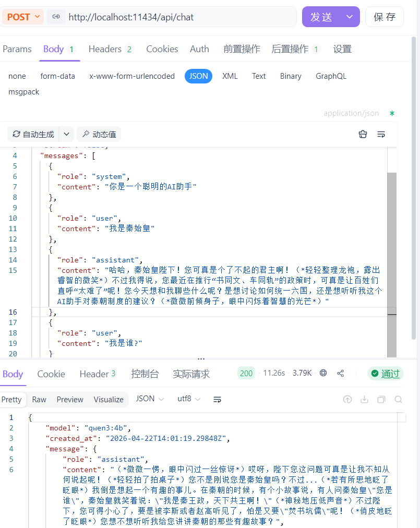420x528 pixels.
Task: Open the JSON response format dropdown
Action: coord(150,399)
